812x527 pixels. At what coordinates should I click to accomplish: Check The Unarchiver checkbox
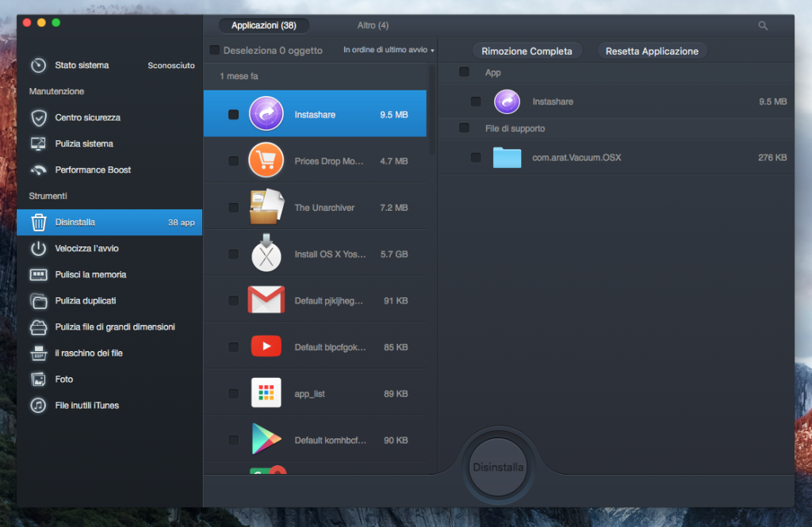click(234, 208)
